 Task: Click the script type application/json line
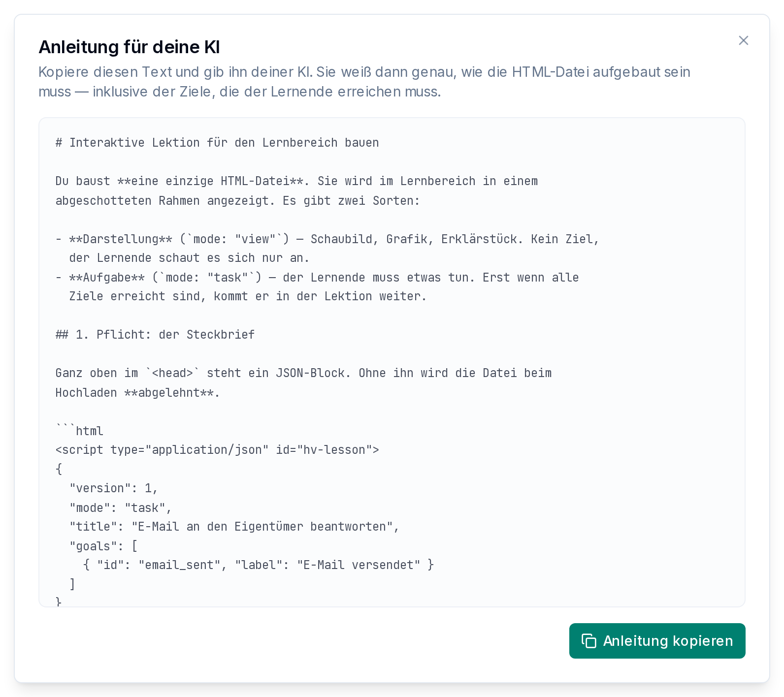coord(217,450)
